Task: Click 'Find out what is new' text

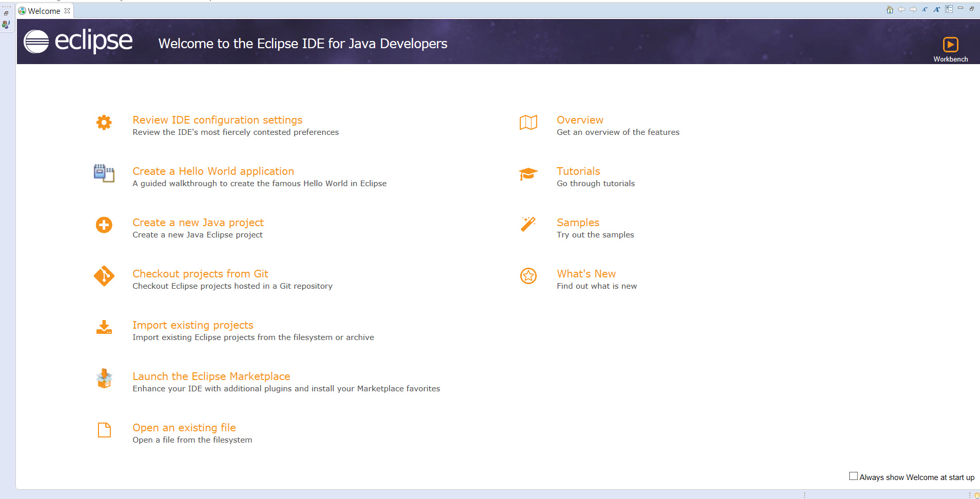Action: (x=597, y=286)
